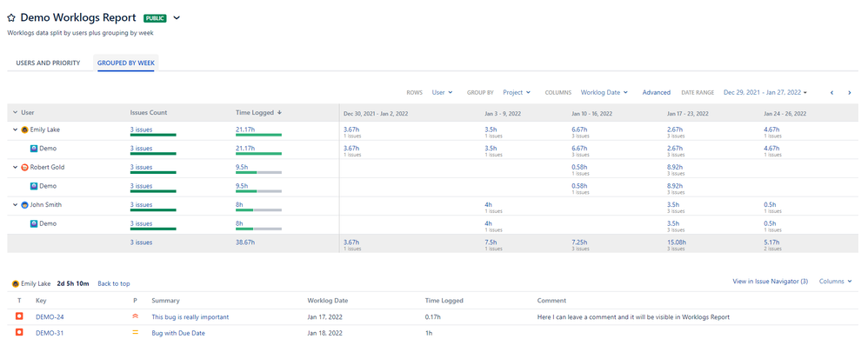This screenshot has width=868, height=339.
Task: Open summary 'Bug with Due Date'
Action: tap(179, 333)
